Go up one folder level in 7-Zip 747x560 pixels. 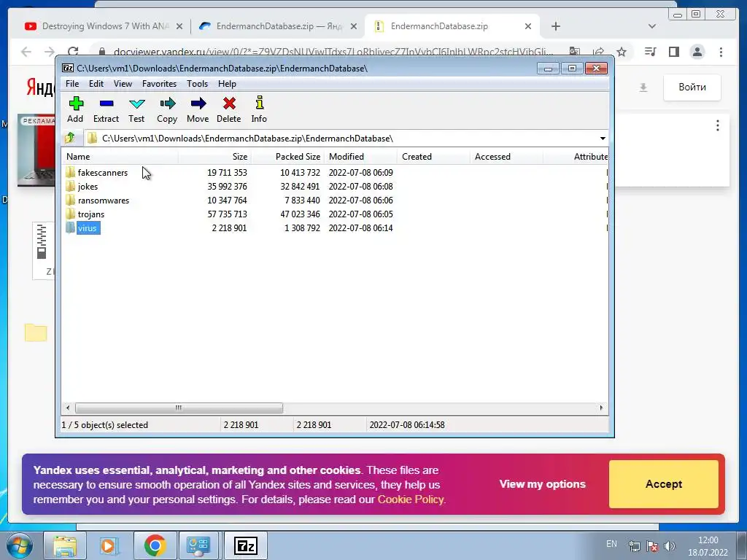tap(70, 138)
